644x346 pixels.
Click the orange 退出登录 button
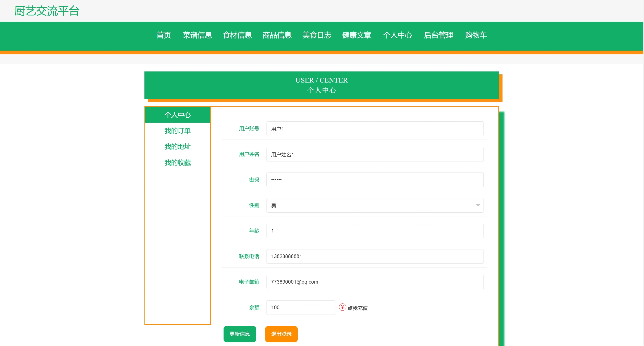281,334
